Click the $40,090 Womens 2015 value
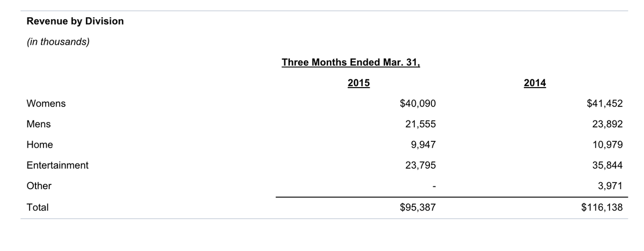 coord(418,104)
